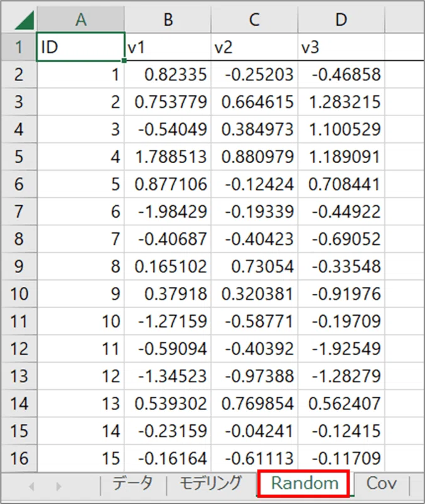
Task: Select column D header
Action: 342,19
